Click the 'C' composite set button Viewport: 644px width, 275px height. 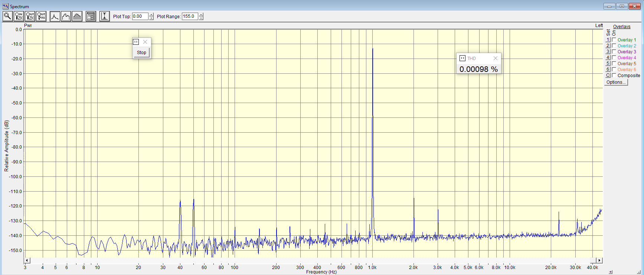pos(608,75)
